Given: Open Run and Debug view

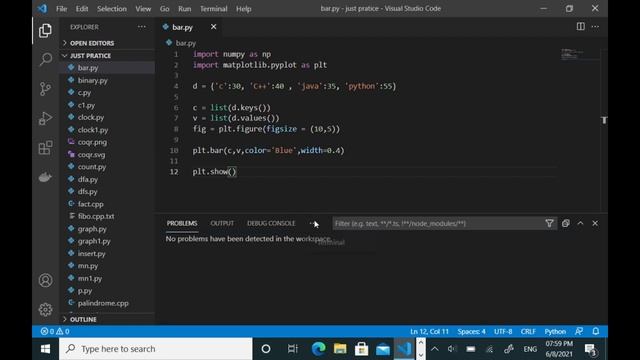Looking at the screenshot, I should click(x=45, y=118).
